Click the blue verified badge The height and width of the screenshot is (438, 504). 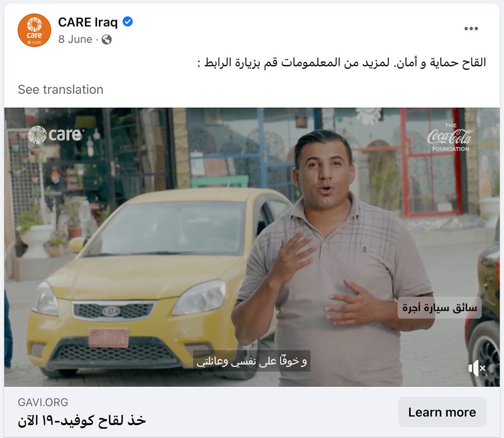pos(128,22)
